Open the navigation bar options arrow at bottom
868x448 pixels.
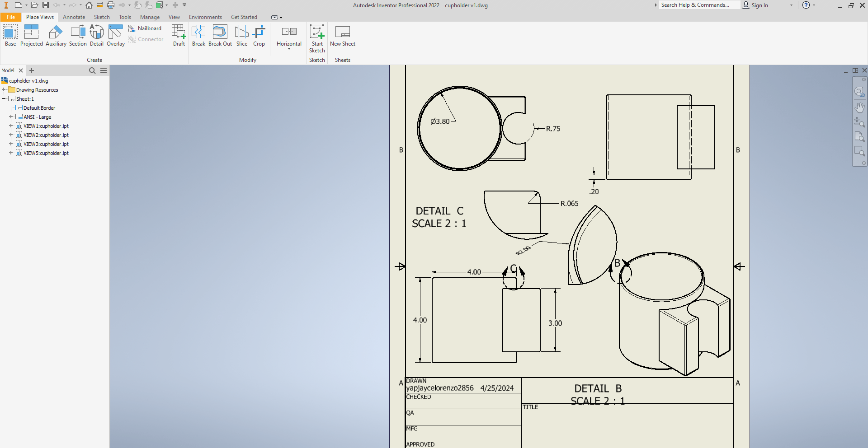pos(864,163)
